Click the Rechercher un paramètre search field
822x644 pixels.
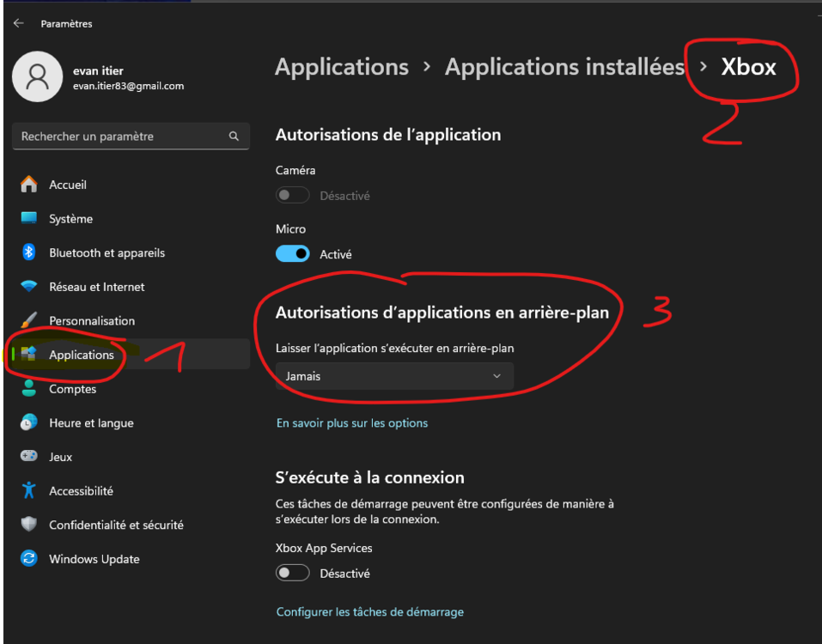[x=120, y=137]
